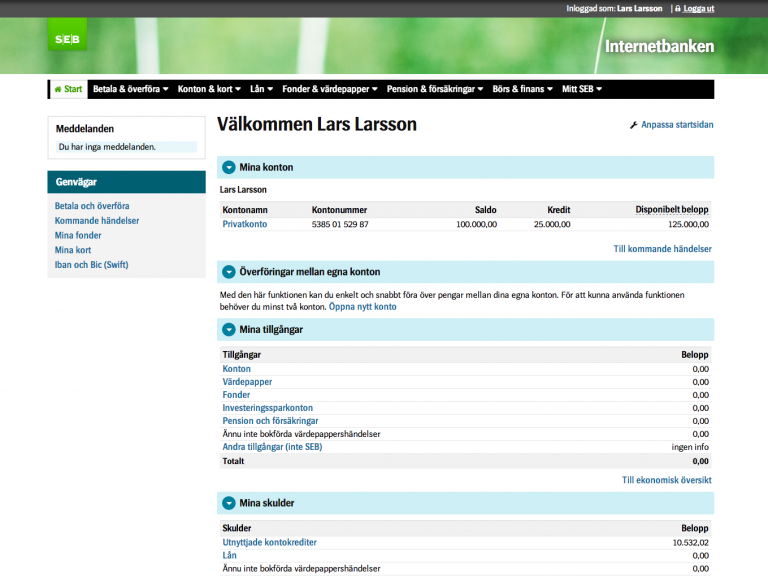Open the Konton & kort menu
Image resolution: width=768 pixels, height=576 pixels.
click(x=209, y=89)
